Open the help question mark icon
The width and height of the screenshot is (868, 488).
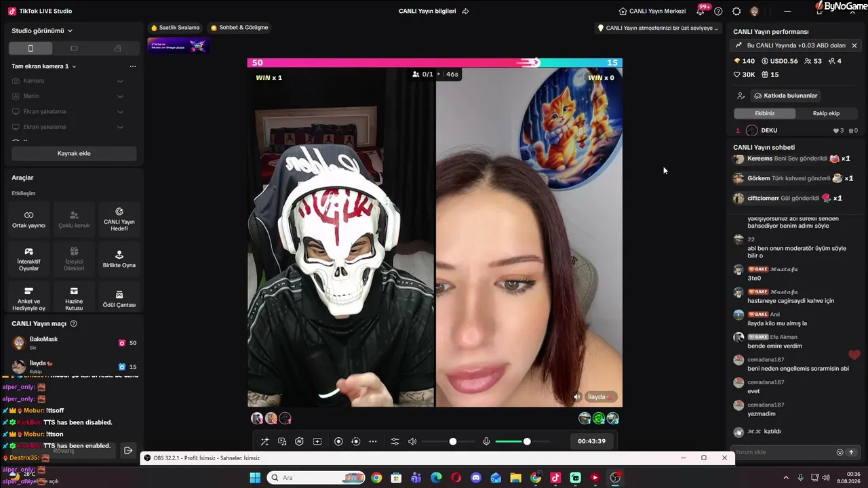718,12
